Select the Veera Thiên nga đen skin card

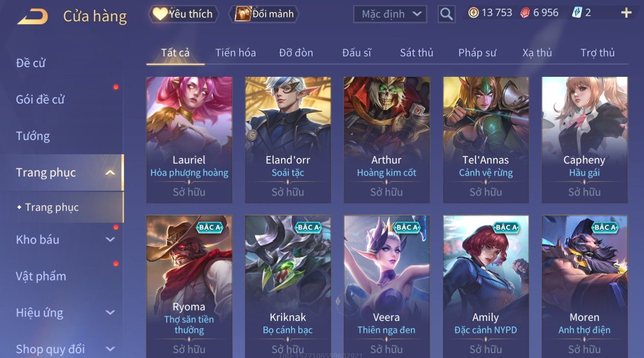click(x=386, y=286)
